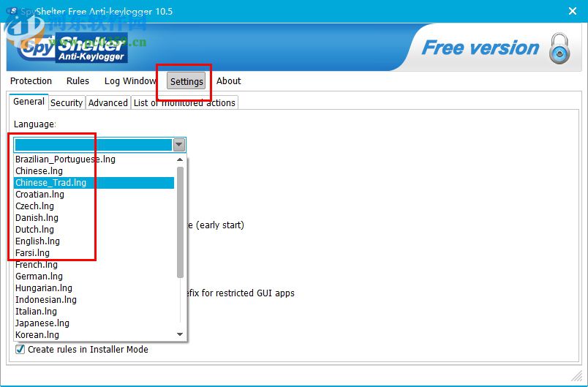Select English.lng language
This screenshot has width=588, height=387.
click(x=94, y=241)
